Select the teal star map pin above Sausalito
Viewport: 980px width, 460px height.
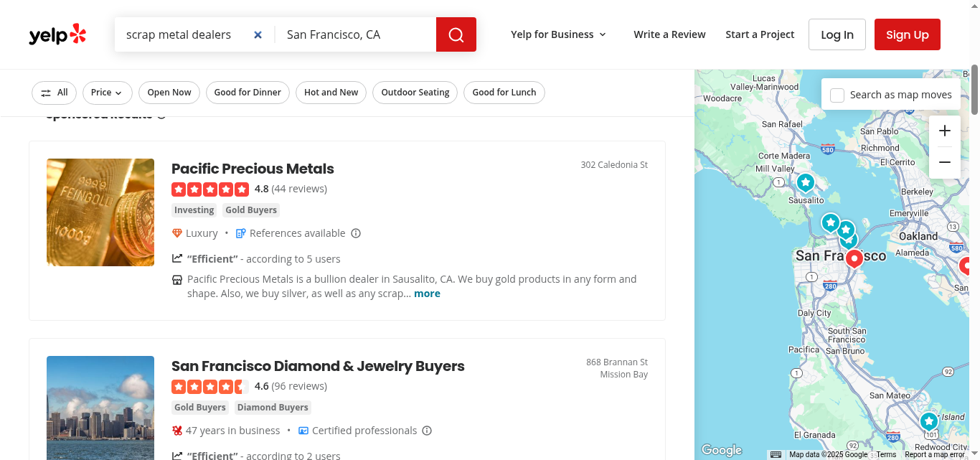point(806,183)
